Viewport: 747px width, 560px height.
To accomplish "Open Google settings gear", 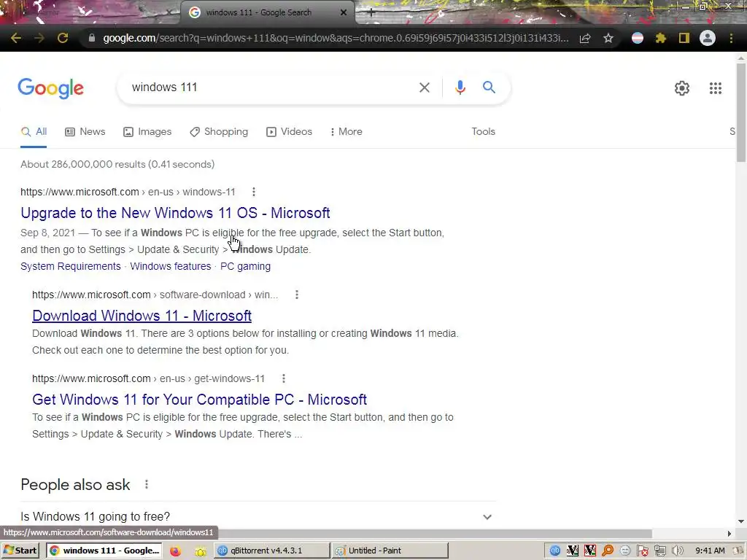I will pyautogui.click(x=682, y=88).
